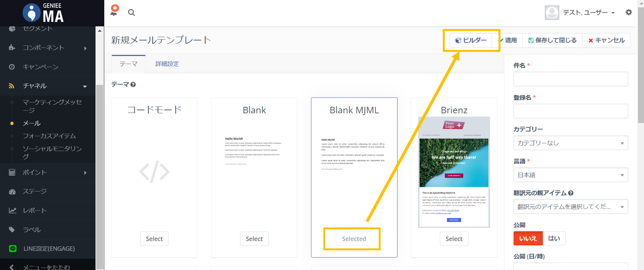Click the 登録名 input field
644x270 pixels.
[571, 111]
